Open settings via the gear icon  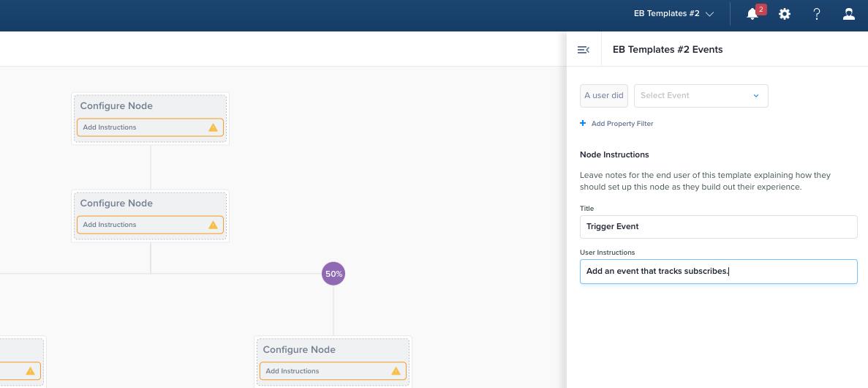pos(785,14)
